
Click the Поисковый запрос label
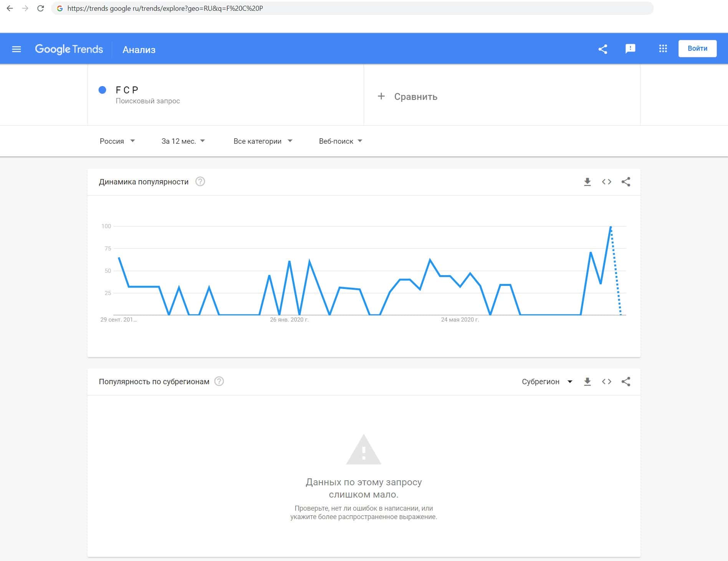pos(148,101)
